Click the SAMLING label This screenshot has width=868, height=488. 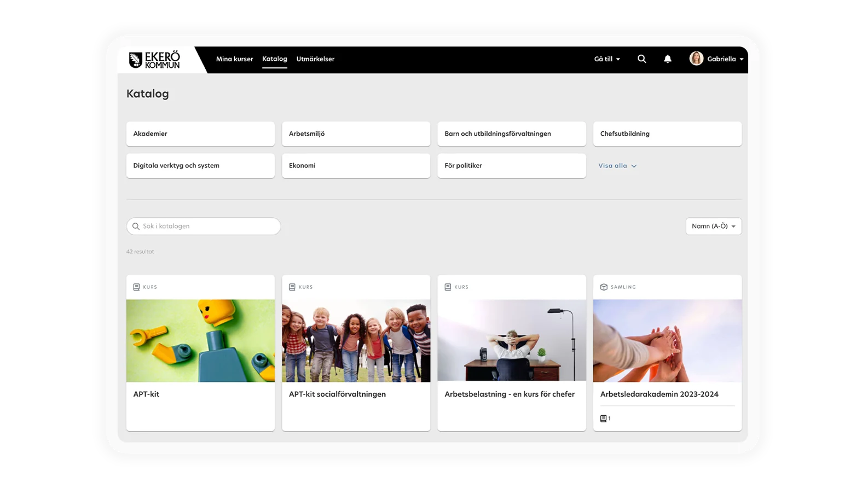coord(623,287)
